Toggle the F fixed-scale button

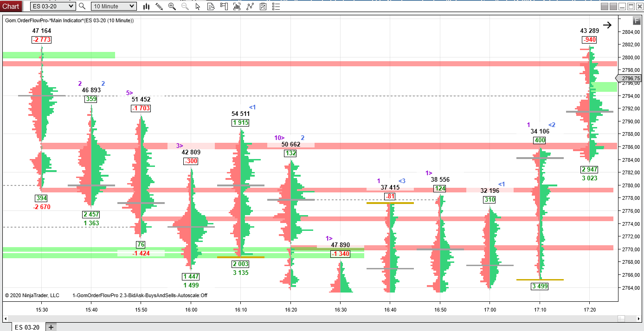636,20
